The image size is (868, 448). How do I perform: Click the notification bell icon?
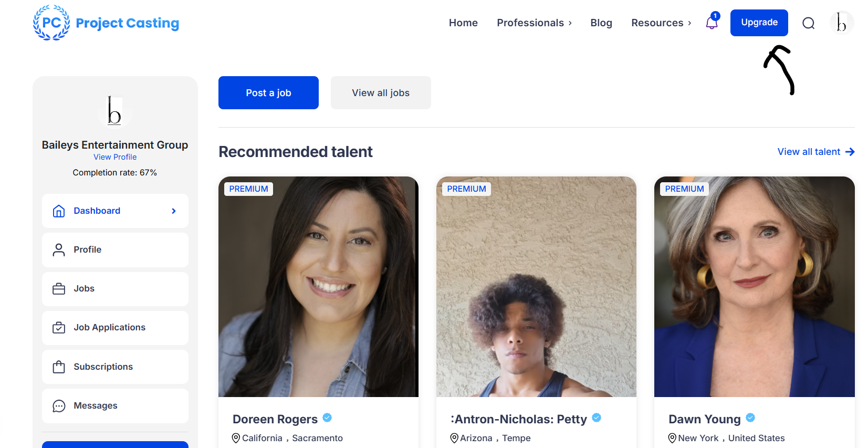point(712,23)
